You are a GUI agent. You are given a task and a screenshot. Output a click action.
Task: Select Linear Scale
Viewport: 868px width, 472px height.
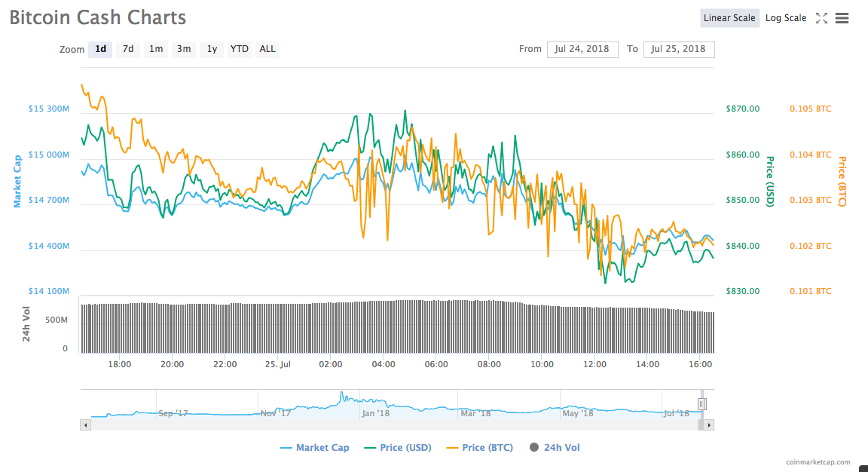(x=729, y=17)
